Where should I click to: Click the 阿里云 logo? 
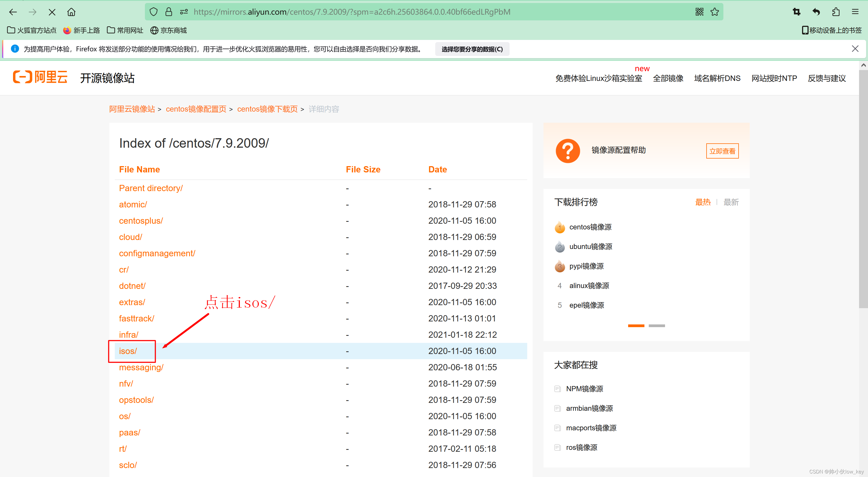tap(40, 77)
